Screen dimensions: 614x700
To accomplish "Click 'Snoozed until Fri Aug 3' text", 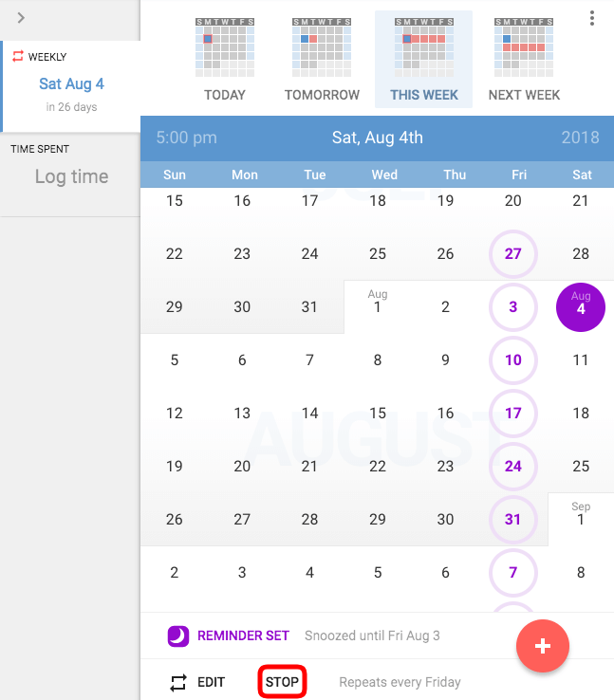I will [372, 636].
